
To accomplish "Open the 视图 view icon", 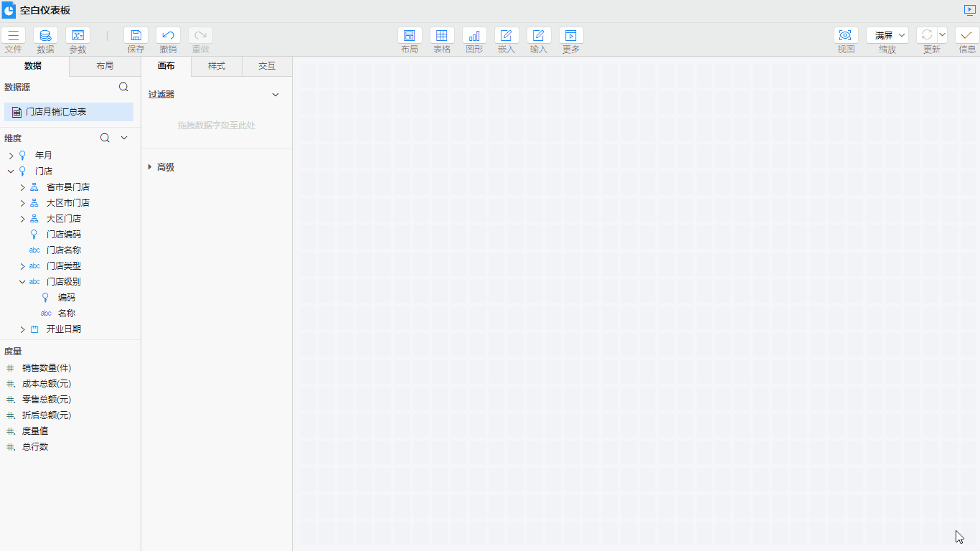I will pos(846,35).
